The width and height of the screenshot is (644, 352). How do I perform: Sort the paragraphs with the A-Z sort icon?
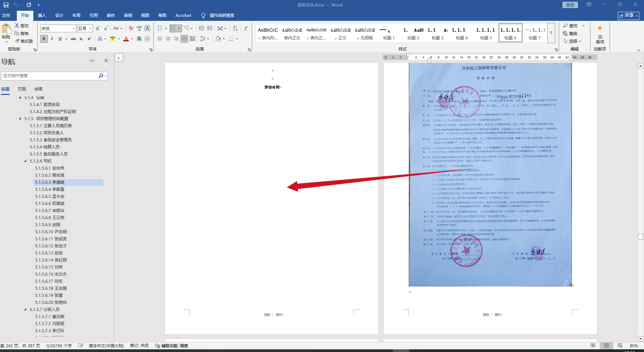pyautogui.click(x=235, y=28)
